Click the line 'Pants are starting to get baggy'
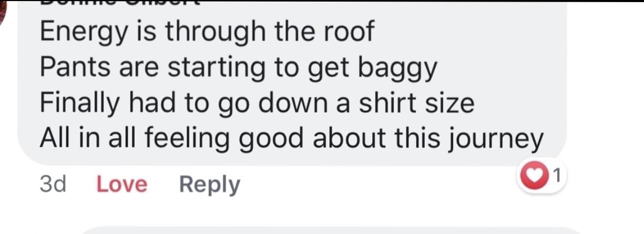Image resolution: width=644 pixels, height=234 pixels. tap(239, 69)
